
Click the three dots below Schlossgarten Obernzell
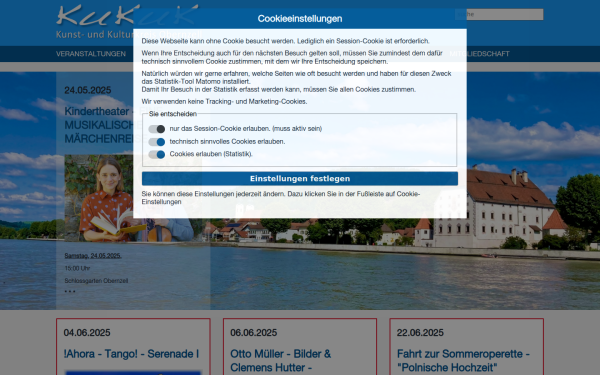click(x=70, y=291)
